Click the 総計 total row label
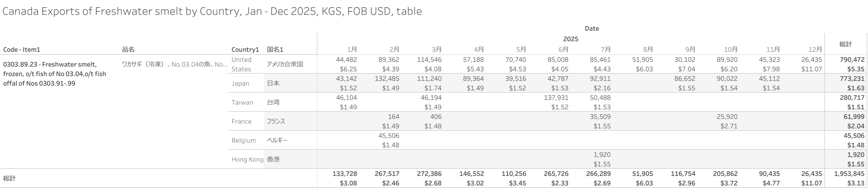 pyautogui.click(x=9, y=178)
